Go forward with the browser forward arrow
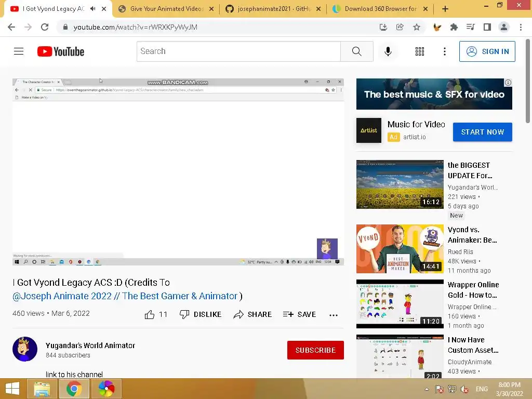 28,27
